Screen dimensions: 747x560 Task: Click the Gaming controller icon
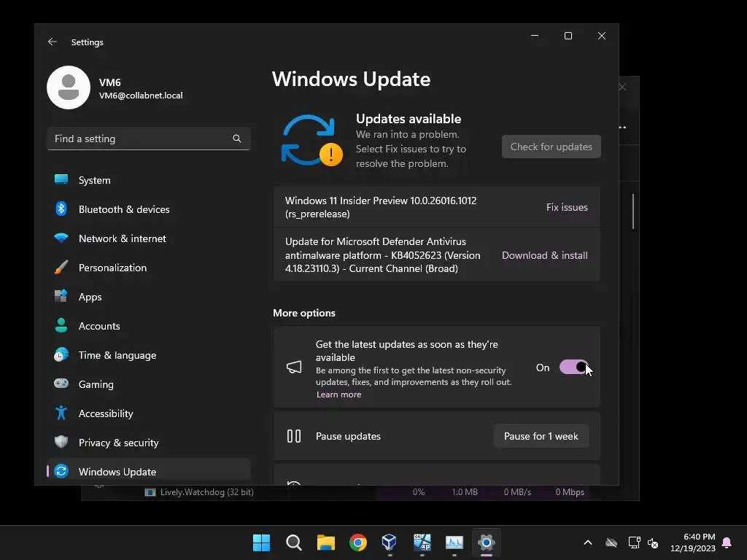61,384
